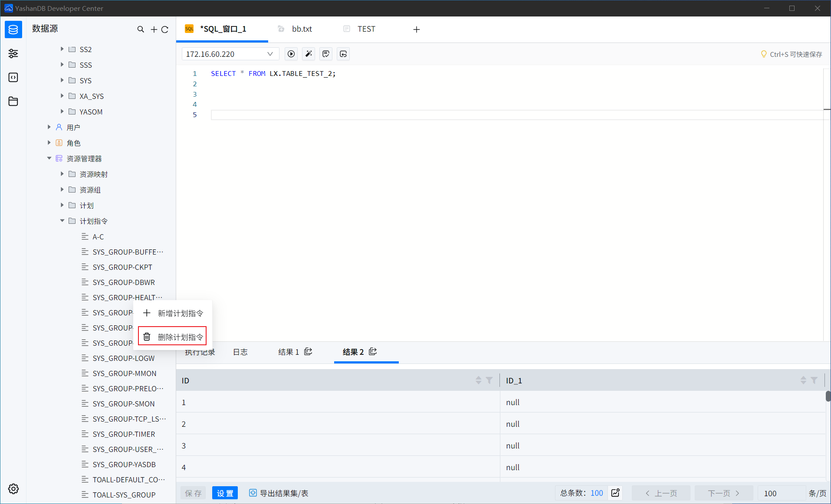Viewport: 831px width, 504px height.
Task: Filter the ID_1 column
Action: [815, 380]
